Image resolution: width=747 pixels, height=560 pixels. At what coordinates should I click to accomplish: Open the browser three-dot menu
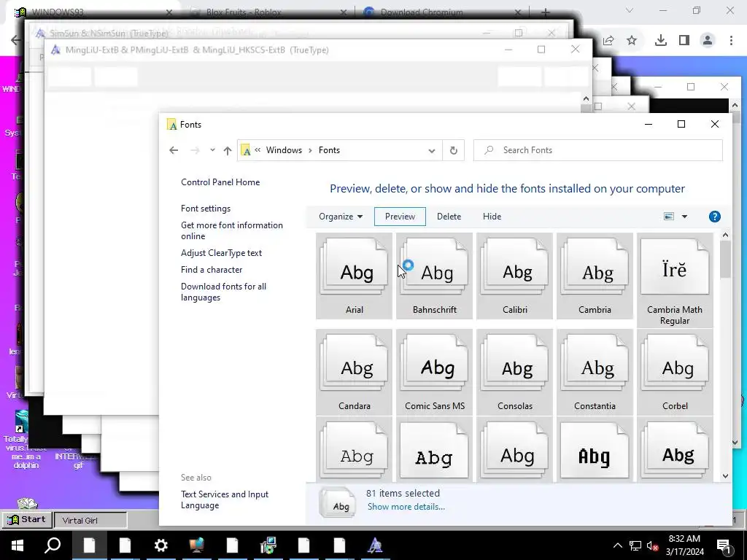pyautogui.click(x=731, y=41)
